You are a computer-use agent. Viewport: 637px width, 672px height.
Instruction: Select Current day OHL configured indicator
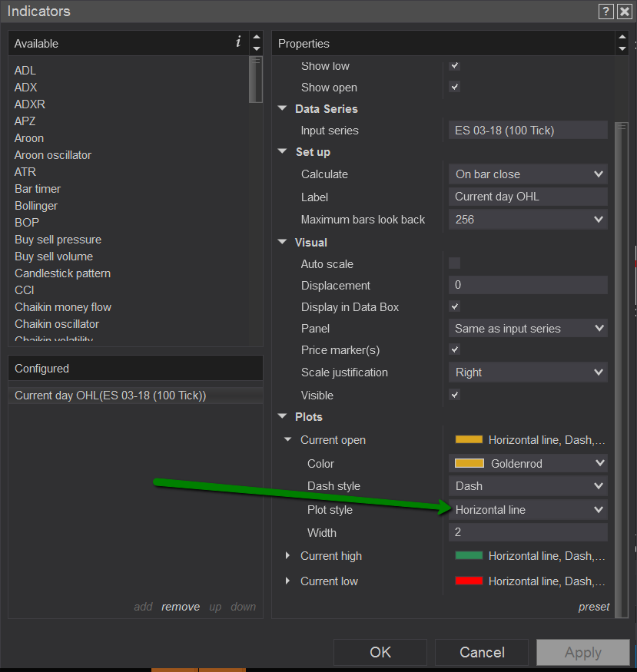pos(135,396)
